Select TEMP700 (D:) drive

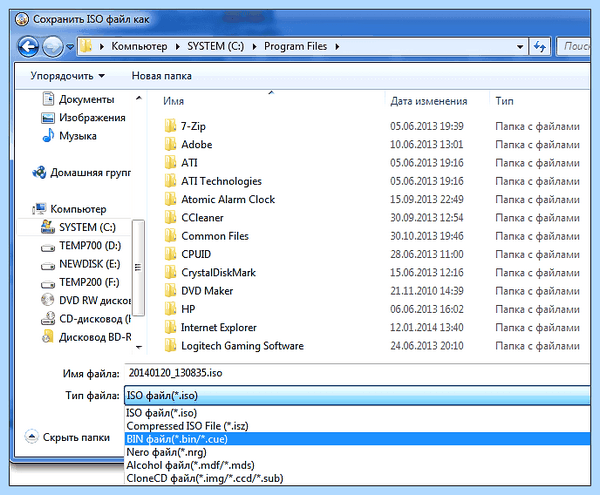pos(81,246)
